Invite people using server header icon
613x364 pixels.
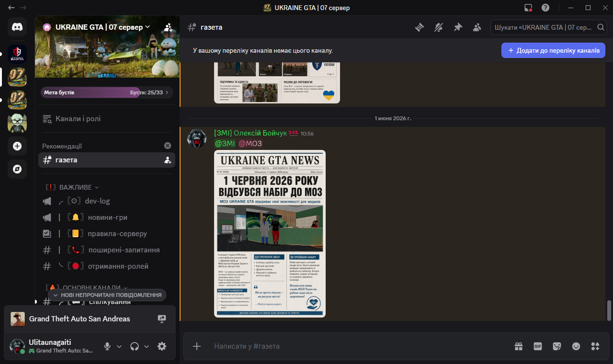pos(168,27)
